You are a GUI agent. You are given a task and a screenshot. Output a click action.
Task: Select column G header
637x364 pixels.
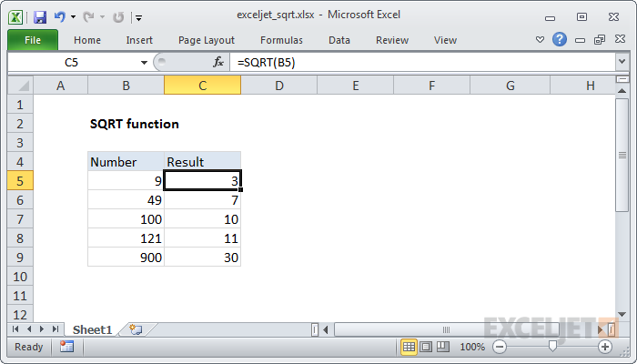pos(510,86)
